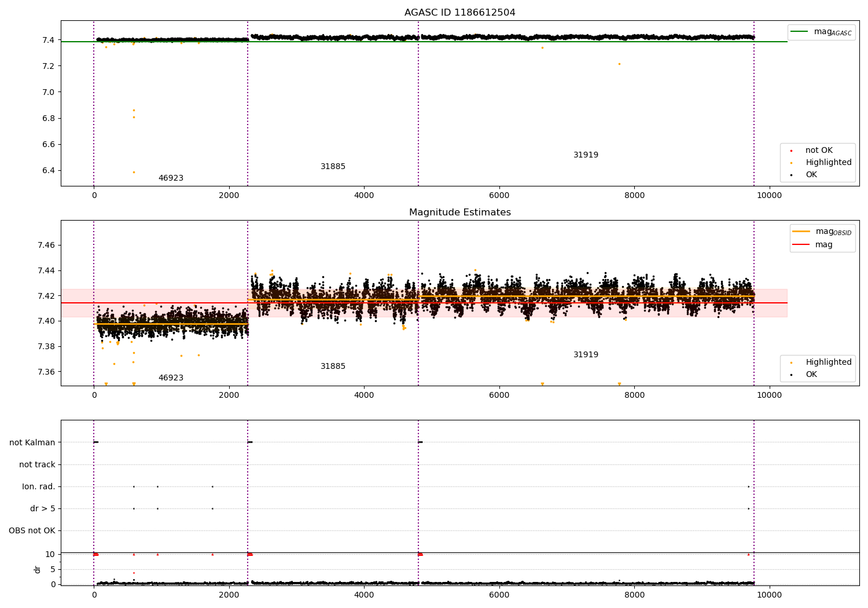
Task: Click the 10 tick on the dr axis
Action: click(50, 555)
